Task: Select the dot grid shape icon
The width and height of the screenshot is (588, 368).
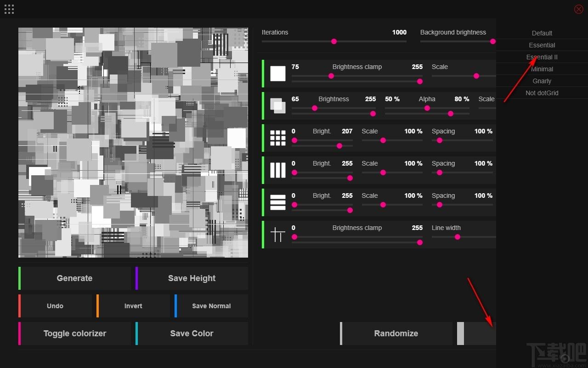Action: [278, 138]
